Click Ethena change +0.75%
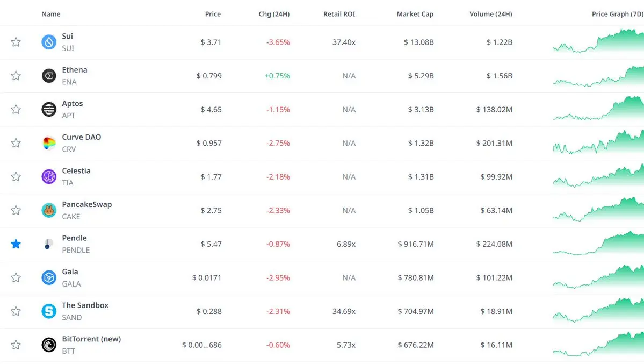 [x=277, y=76]
